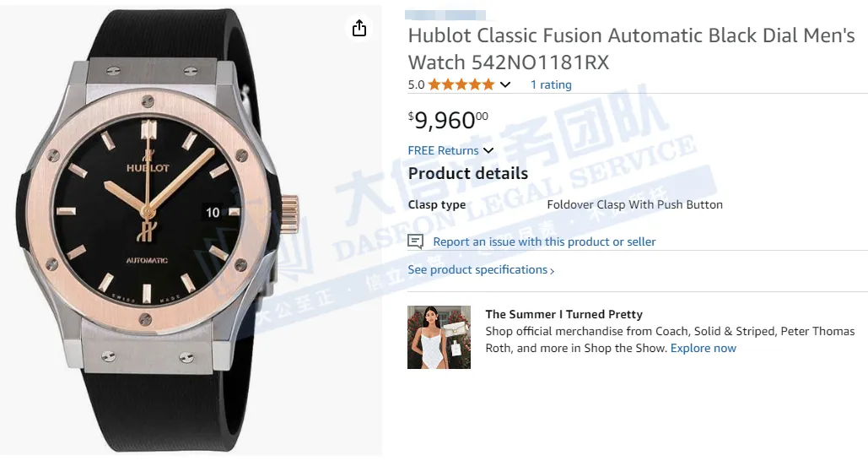Click The Summer I Turned Pretty headline

pos(563,314)
